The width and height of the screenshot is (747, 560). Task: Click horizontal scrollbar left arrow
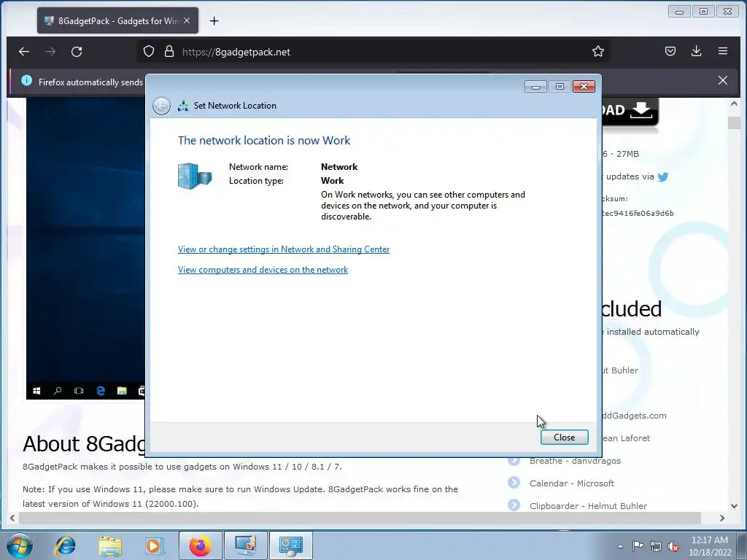[x=12, y=518]
